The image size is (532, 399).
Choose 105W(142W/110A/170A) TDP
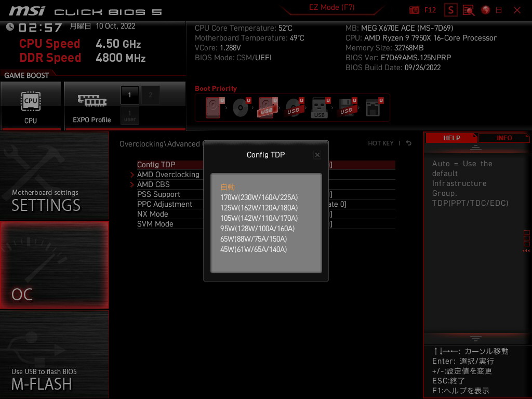click(259, 218)
